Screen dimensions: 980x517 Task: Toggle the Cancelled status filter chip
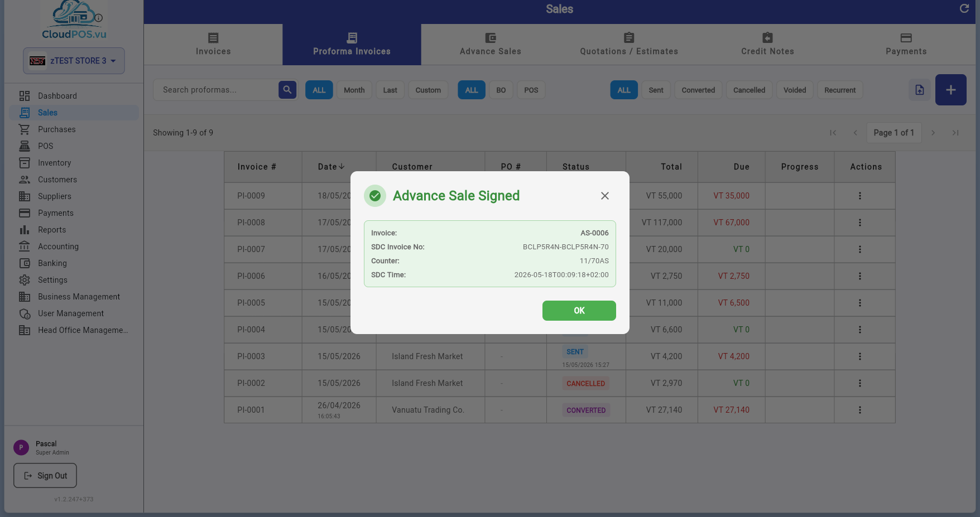[x=749, y=90]
